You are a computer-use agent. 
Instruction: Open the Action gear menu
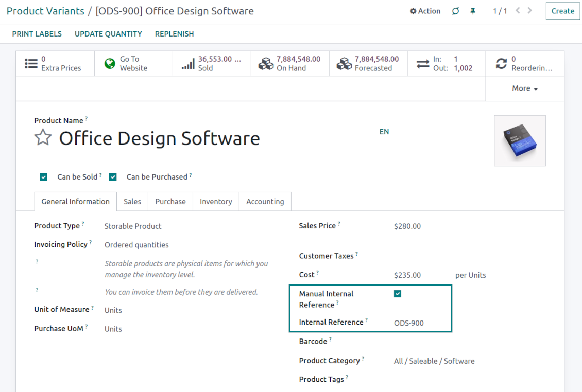click(x=425, y=11)
